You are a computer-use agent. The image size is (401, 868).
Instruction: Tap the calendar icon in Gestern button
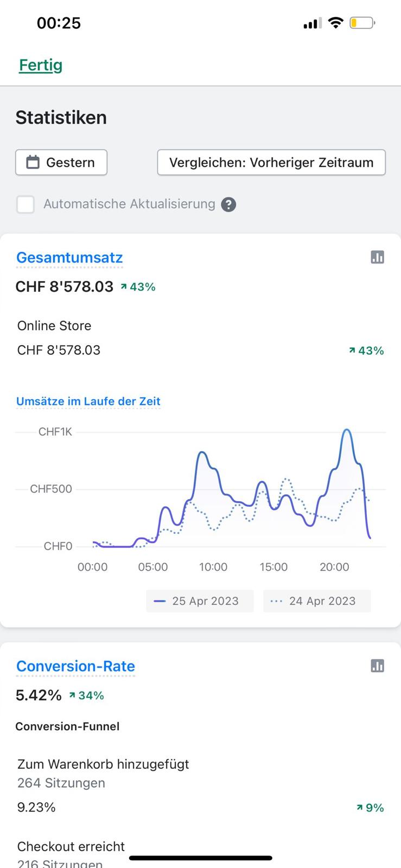tap(33, 162)
